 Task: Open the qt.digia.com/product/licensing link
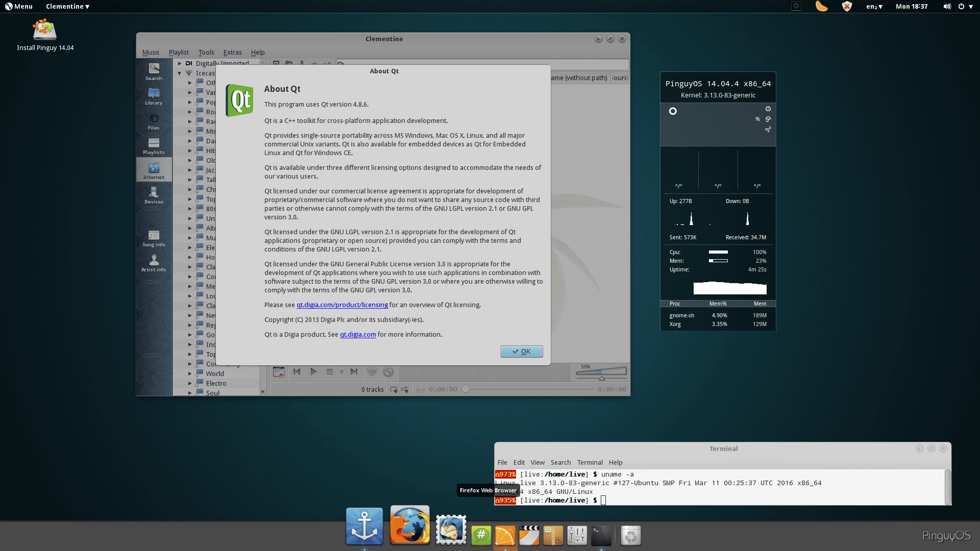click(x=342, y=305)
